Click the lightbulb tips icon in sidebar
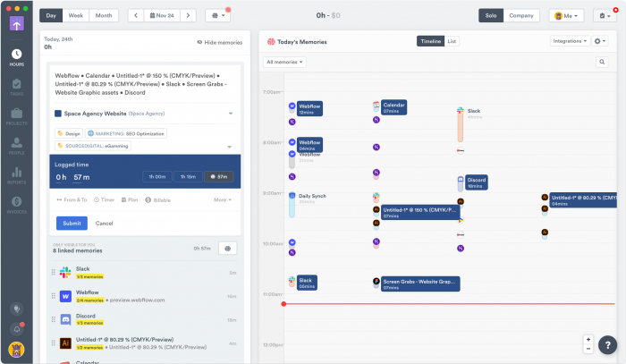This screenshot has width=626, height=364. click(17, 309)
